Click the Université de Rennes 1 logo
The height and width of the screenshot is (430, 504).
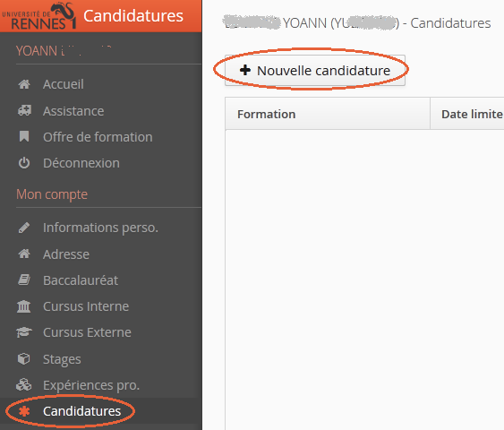coord(39,16)
